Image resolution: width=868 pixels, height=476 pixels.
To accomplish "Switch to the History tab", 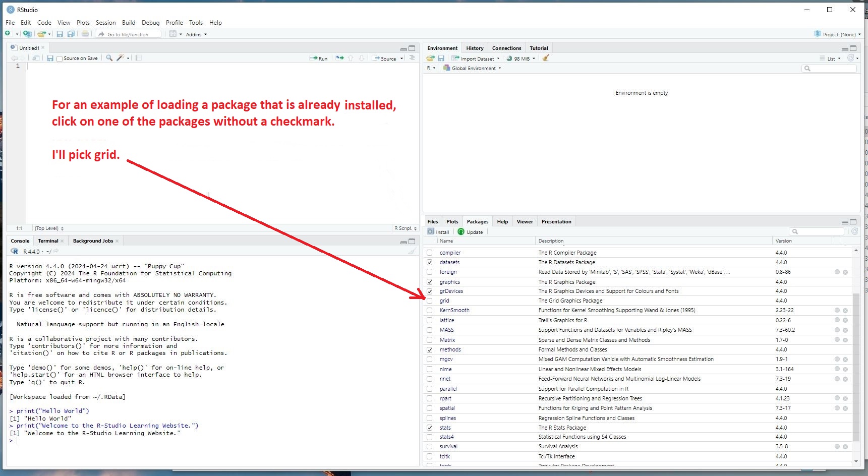I will pyautogui.click(x=475, y=48).
